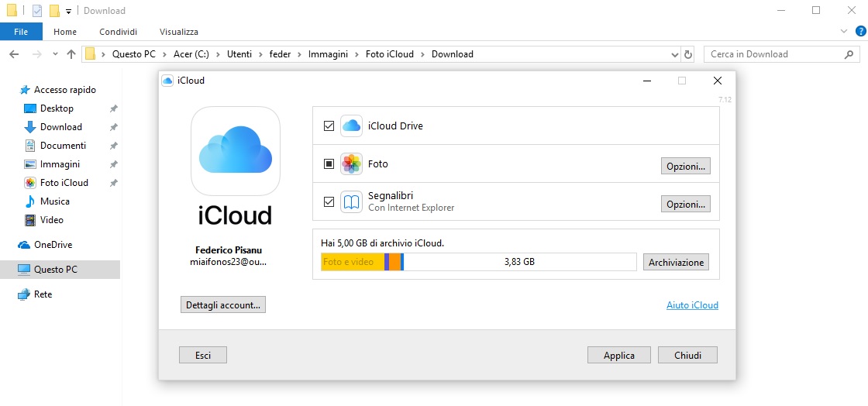Click the yellow Foto e video storage segment
This screenshot has height=406, width=868.
tap(353, 262)
